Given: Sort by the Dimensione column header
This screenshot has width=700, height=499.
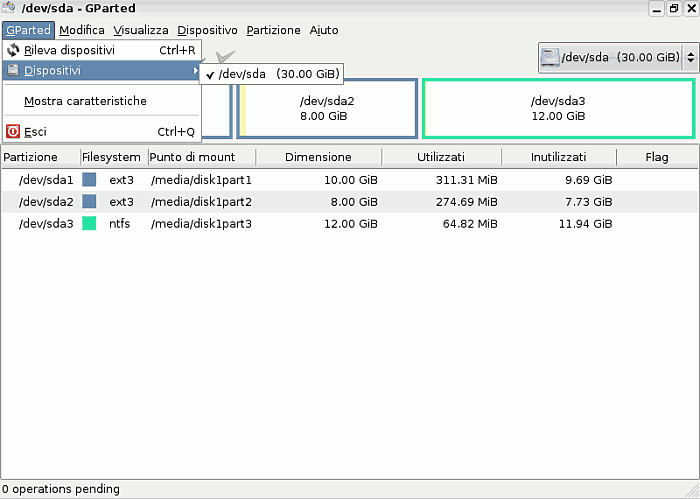Looking at the screenshot, I should (318, 157).
